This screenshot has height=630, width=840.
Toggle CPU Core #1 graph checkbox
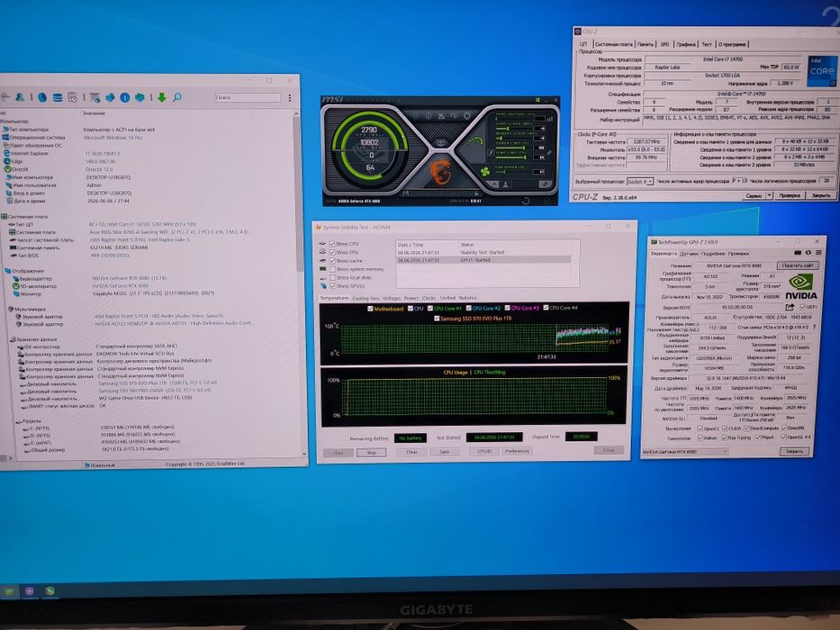(429, 309)
